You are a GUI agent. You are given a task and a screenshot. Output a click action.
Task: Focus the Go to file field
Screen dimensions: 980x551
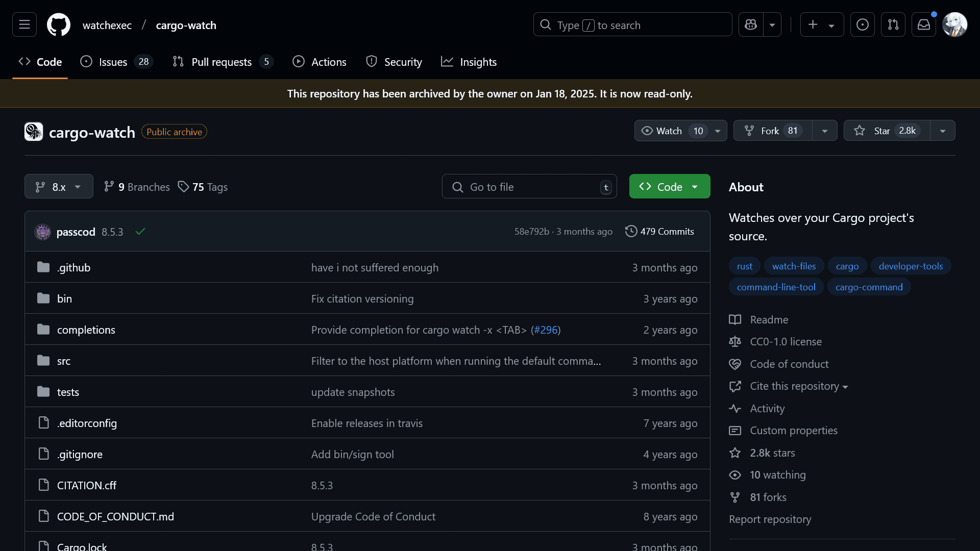tap(529, 186)
